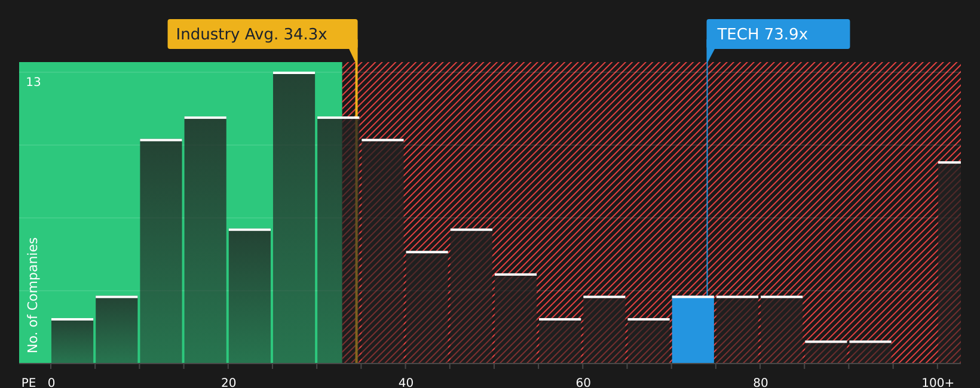Select the bar for PE 20-25
This screenshot has width=980, height=388.
coord(250,296)
